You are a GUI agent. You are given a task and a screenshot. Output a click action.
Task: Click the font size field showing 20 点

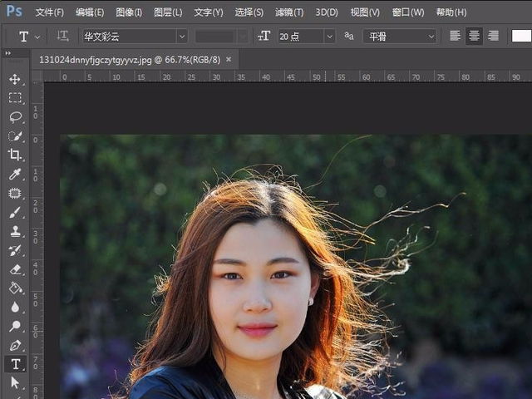[301, 37]
